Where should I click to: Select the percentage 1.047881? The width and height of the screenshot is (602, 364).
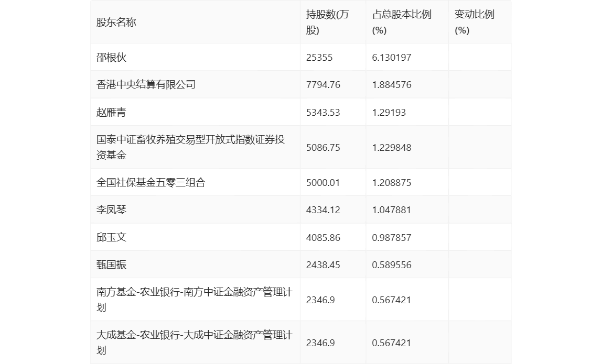click(x=391, y=210)
